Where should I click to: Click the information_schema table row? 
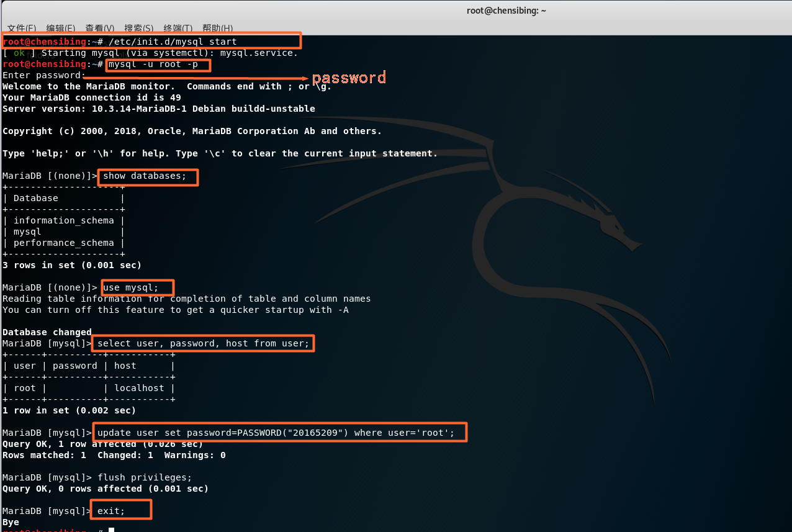(x=64, y=220)
